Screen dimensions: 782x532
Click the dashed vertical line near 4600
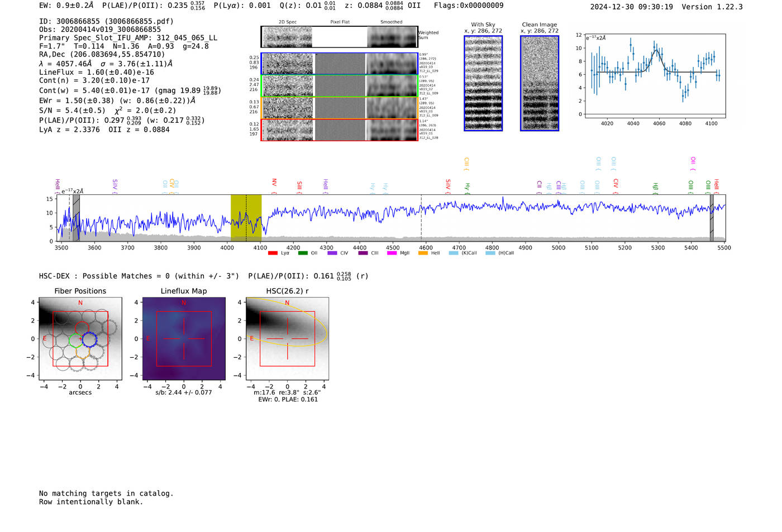421,218
